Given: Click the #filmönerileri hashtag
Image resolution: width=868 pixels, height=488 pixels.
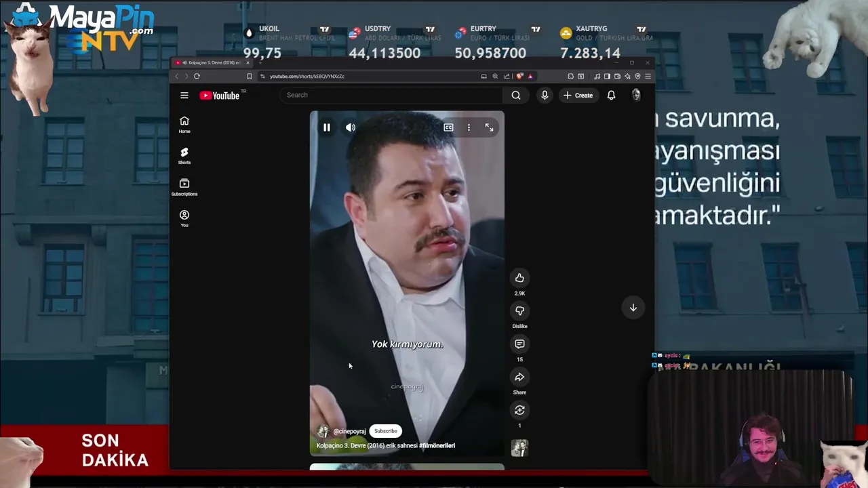Looking at the screenshot, I should tap(437, 445).
